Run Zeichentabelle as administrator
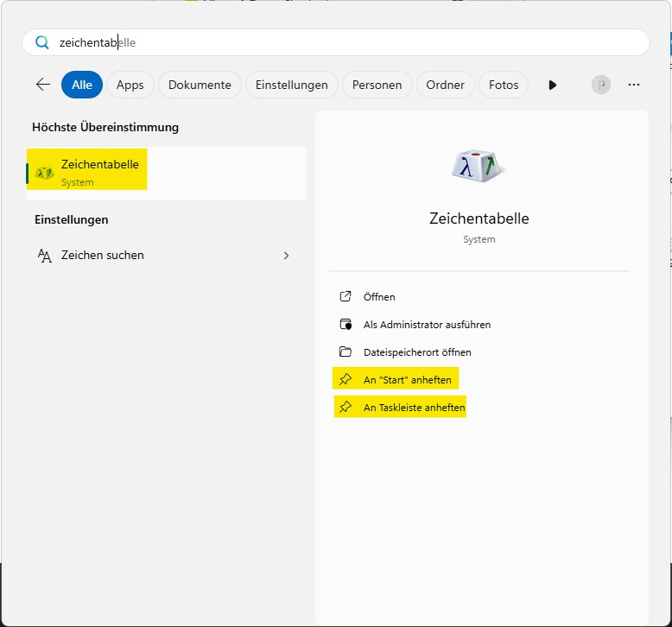The image size is (672, 627). coord(427,325)
